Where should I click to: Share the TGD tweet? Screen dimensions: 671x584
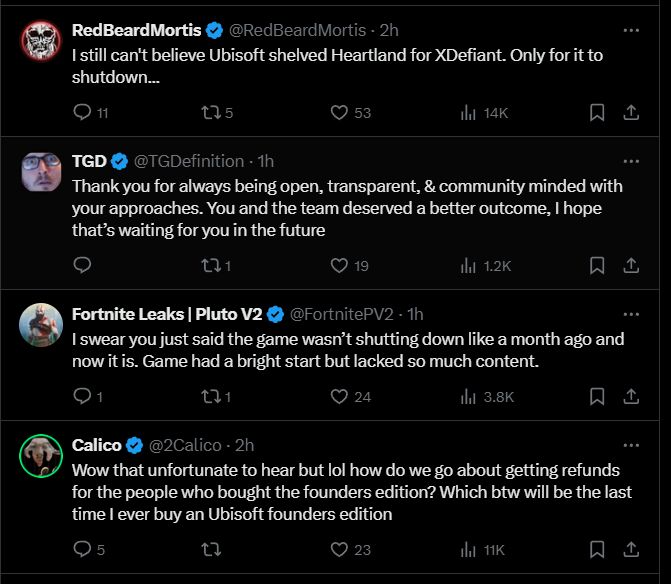click(x=631, y=265)
